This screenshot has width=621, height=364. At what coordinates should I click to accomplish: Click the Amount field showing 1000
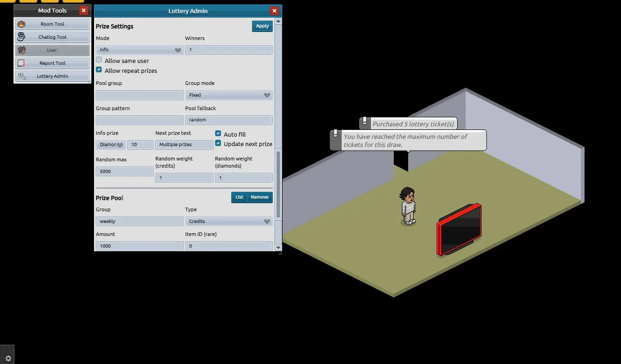pyautogui.click(x=139, y=246)
